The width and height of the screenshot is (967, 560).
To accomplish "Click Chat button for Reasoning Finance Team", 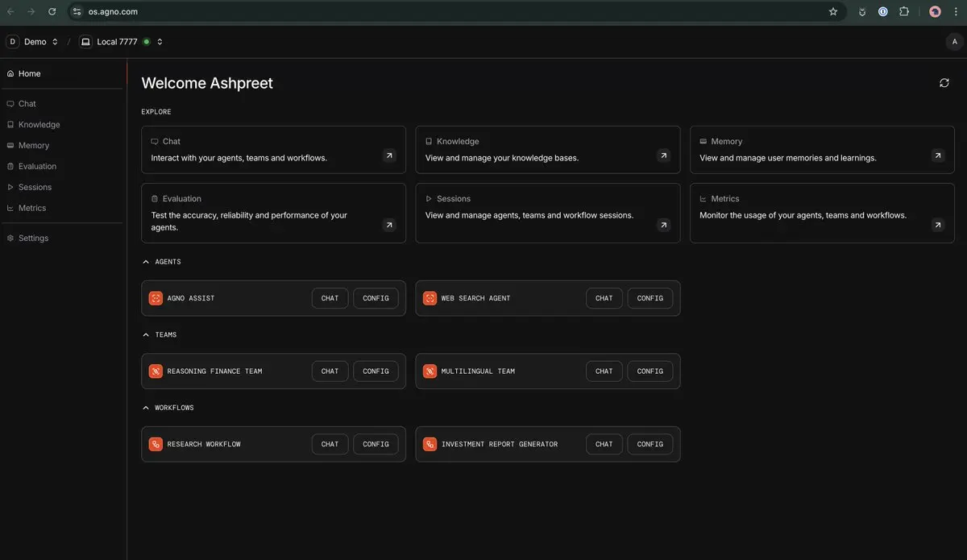I will (330, 371).
